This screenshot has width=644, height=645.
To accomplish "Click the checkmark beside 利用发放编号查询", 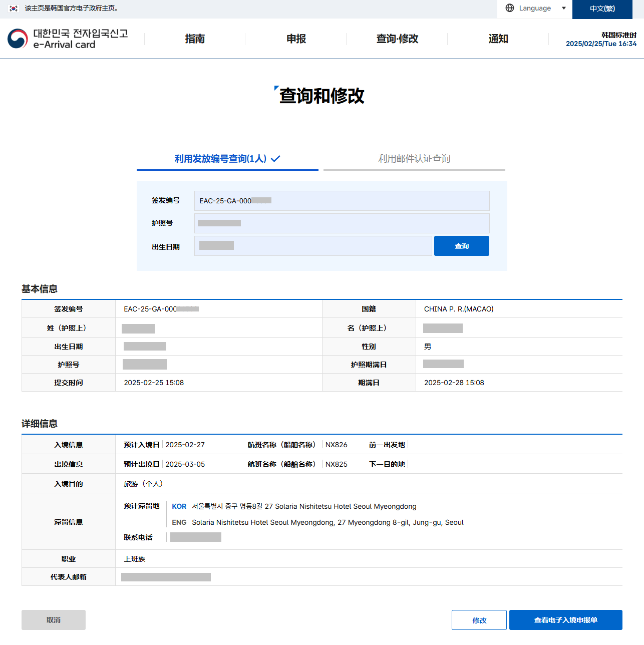I will coord(275,159).
